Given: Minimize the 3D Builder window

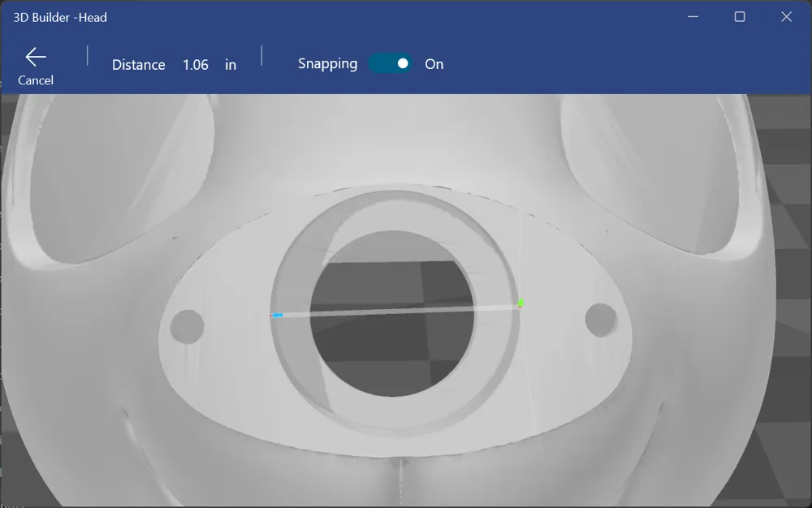Looking at the screenshot, I should 693,16.
